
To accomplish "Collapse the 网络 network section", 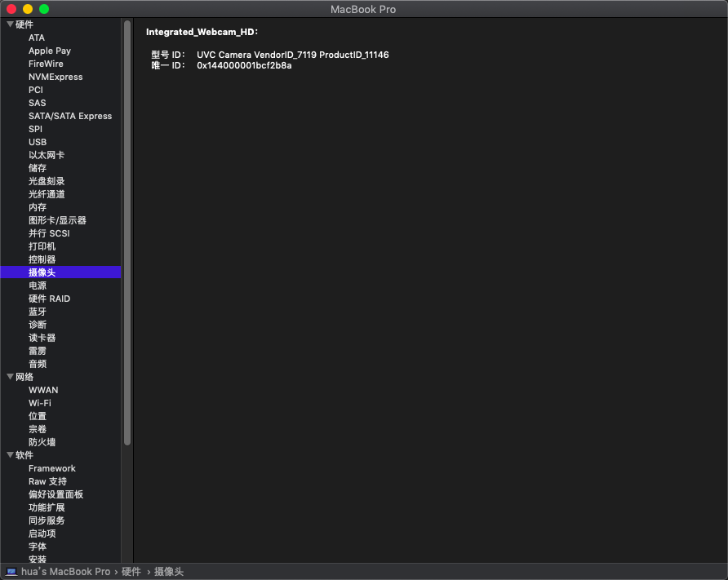I will (10, 377).
